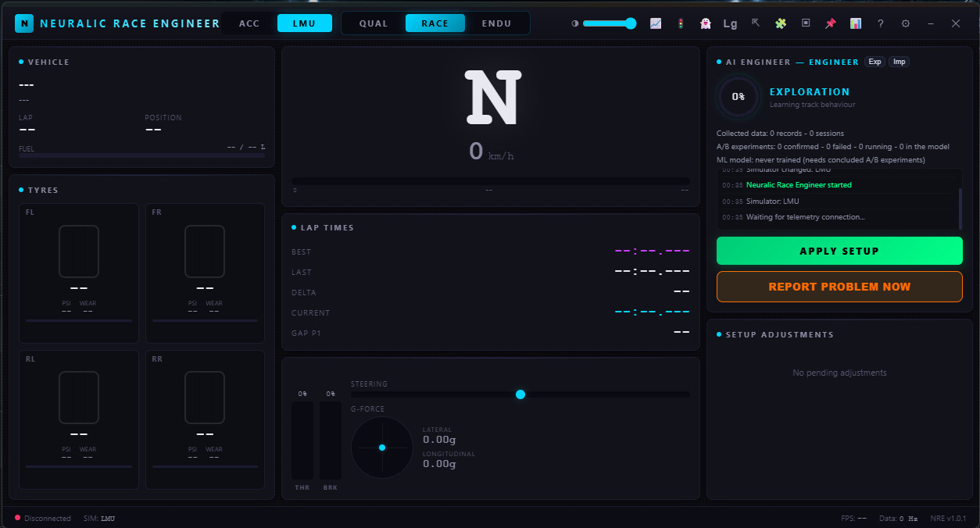Click the LONGITUDINAL 0.00g value
The image size is (980, 528).
(439, 464)
